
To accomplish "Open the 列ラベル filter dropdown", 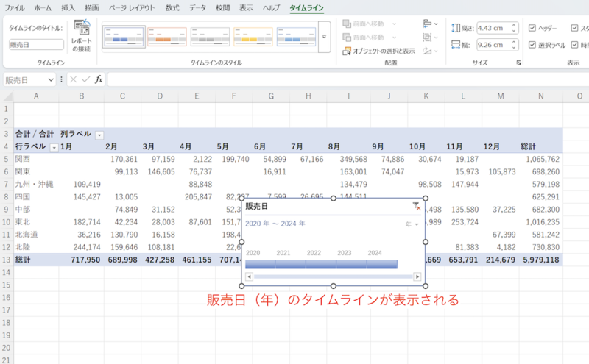I will pyautogui.click(x=99, y=135).
